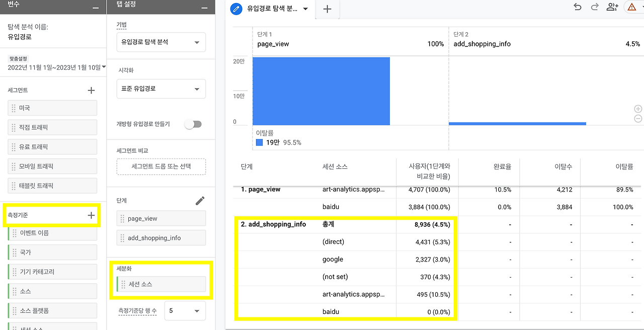The width and height of the screenshot is (644, 330).
Task: Click the blue 이탈률 legend swatch
Action: [260, 143]
